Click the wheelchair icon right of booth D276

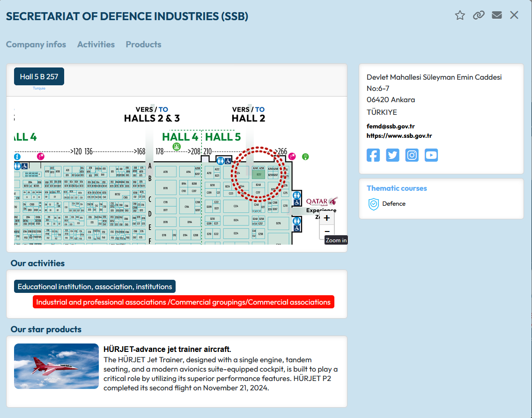(x=297, y=229)
